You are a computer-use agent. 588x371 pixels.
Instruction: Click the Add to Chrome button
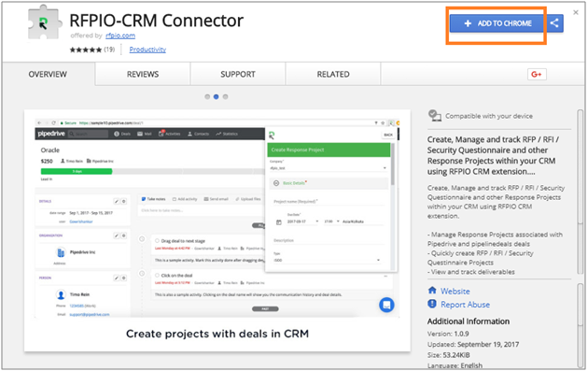497,23
